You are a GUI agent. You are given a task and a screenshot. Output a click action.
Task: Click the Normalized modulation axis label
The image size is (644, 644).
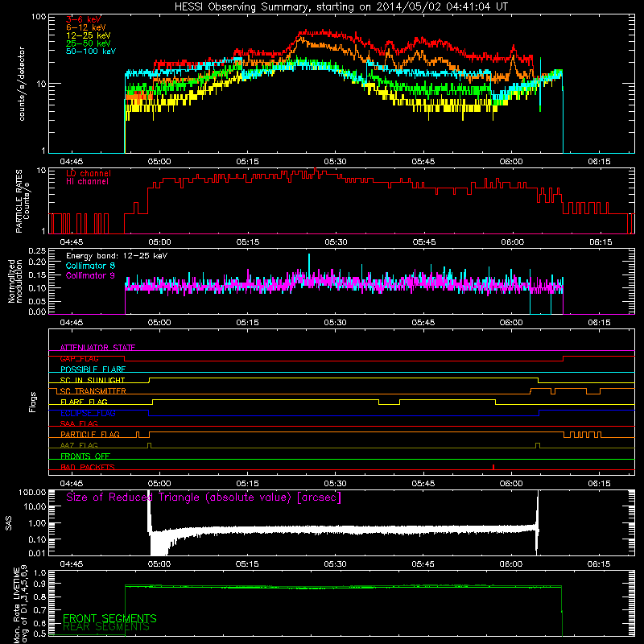tap(15, 281)
